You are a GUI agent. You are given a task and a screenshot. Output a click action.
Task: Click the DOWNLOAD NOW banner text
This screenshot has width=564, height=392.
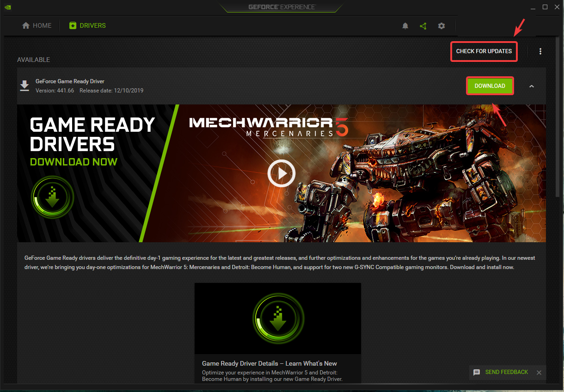tap(74, 162)
